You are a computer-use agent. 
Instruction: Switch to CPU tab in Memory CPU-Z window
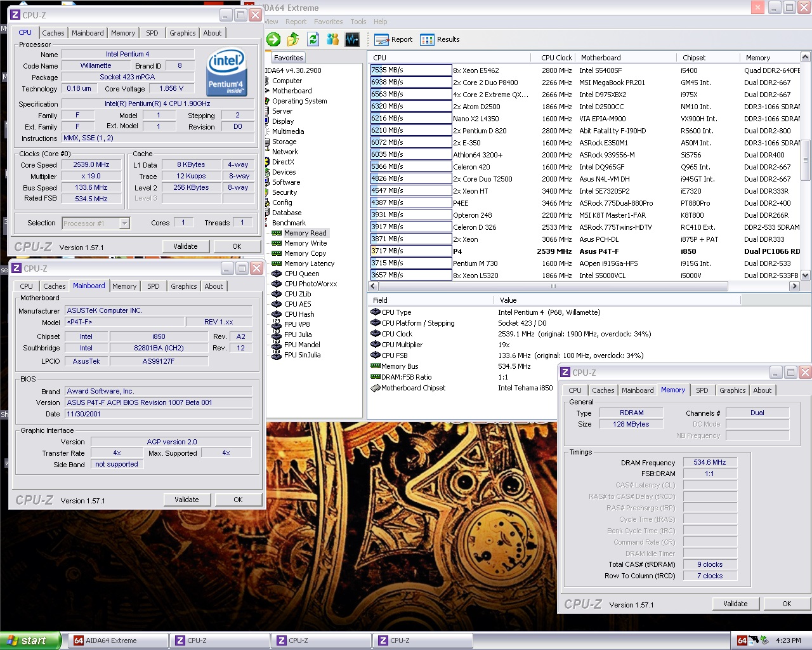coord(575,390)
